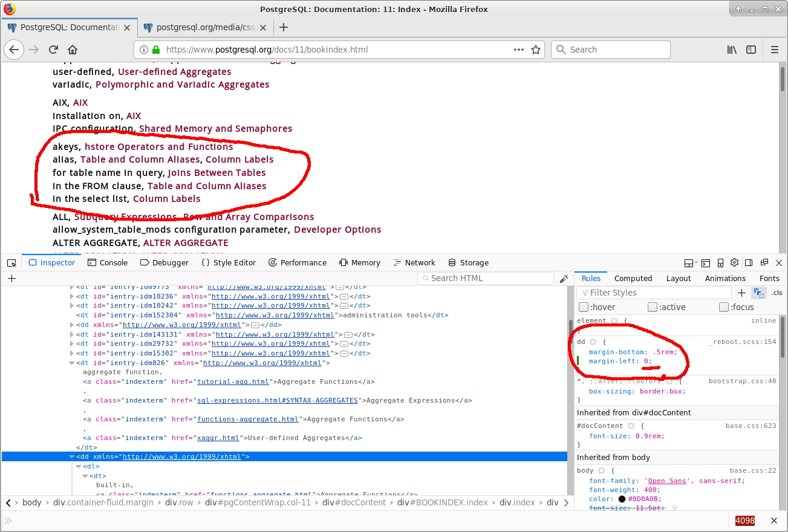Open the DevTools settings gear
The width and height of the screenshot is (788, 532).
click(734, 263)
